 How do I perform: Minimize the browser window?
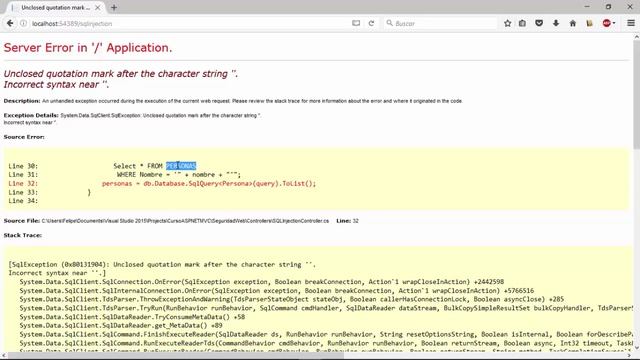(587, 7)
